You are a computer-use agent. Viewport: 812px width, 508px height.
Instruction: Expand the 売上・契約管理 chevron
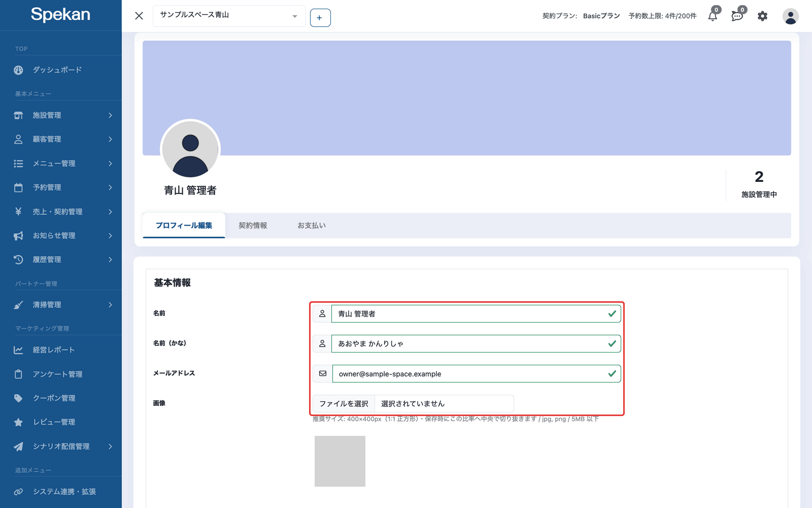click(x=110, y=212)
